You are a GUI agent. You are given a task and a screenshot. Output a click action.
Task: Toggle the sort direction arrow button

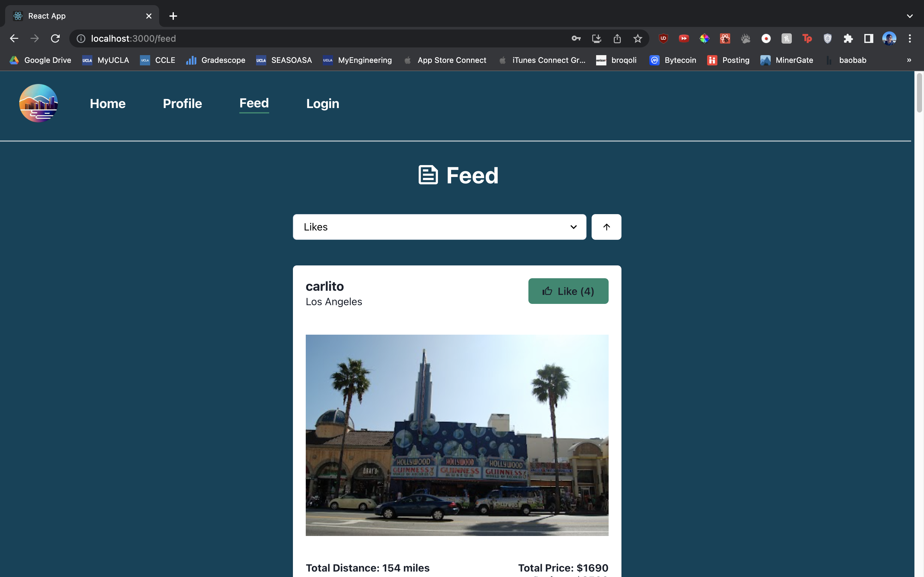606,227
